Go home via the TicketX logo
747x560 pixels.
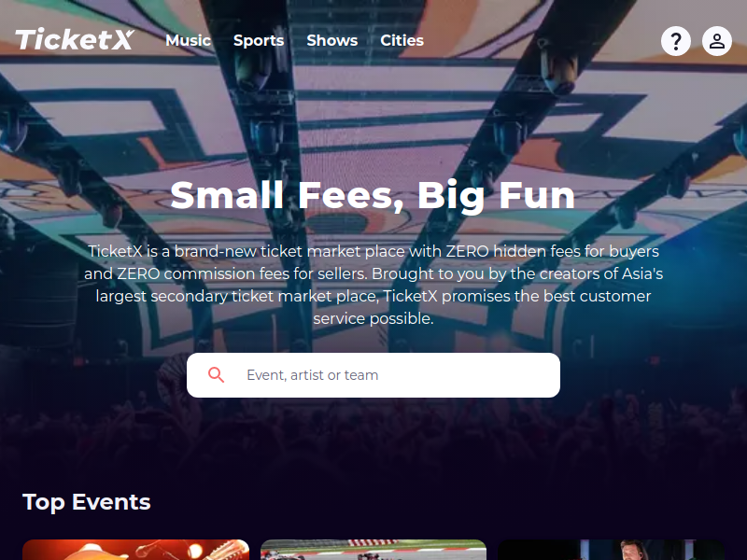point(75,39)
